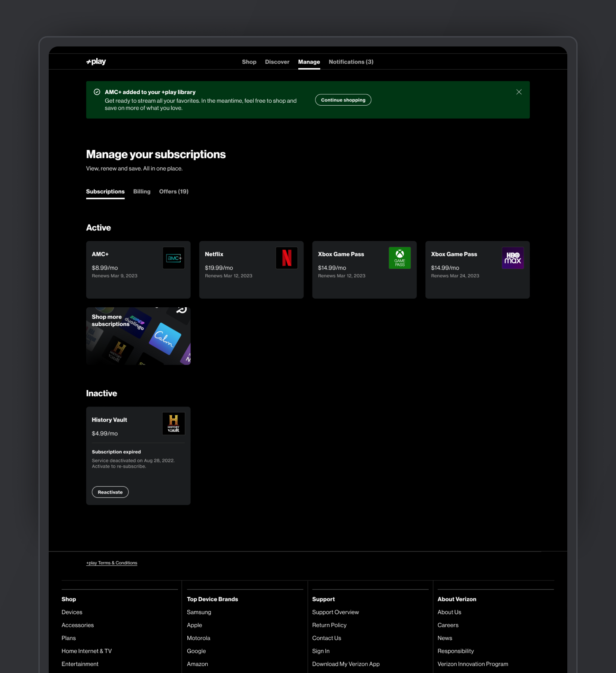Select the Subscriptions sub-tab

tap(105, 191)
